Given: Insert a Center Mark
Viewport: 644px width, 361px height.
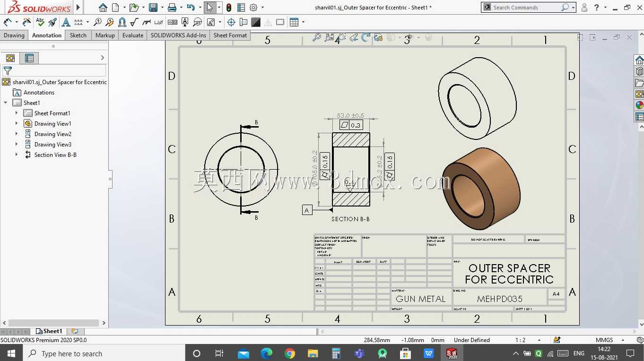Looking at the screenshot, I should 231,22.
